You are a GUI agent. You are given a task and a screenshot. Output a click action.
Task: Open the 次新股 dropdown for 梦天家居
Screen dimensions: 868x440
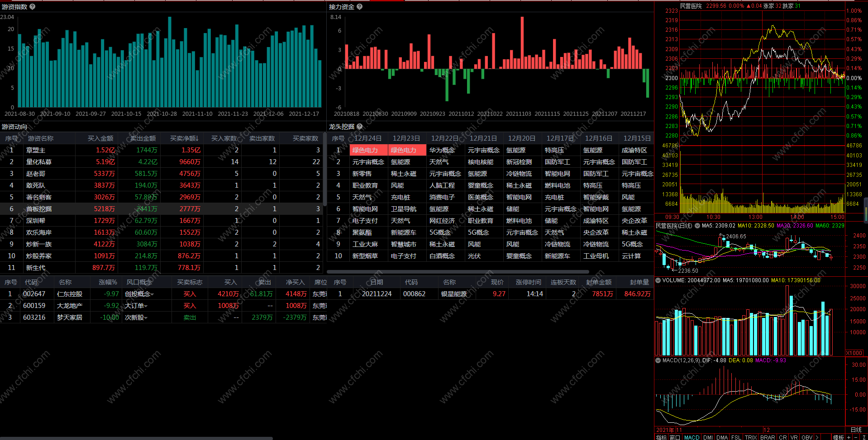point(146,318)
